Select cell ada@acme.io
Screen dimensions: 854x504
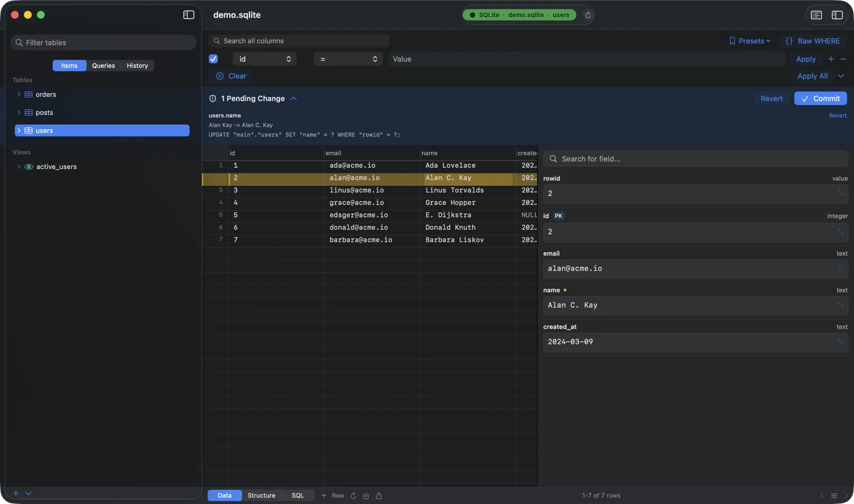pos(372,165)
